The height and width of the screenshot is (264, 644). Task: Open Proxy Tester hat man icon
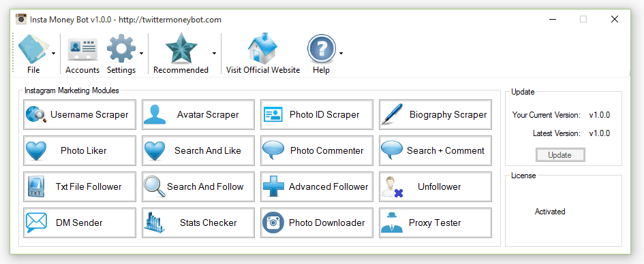[391, 222]
